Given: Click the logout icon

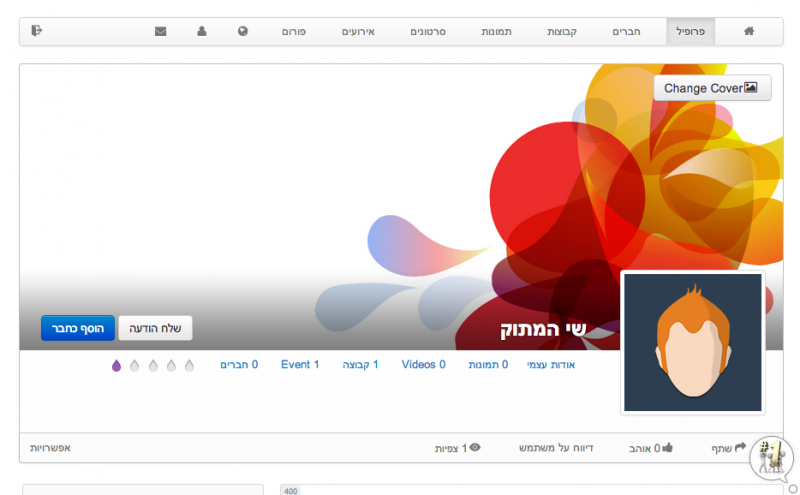Looking at the screenshot, I should pyautogui.click(x=36, y=31).
